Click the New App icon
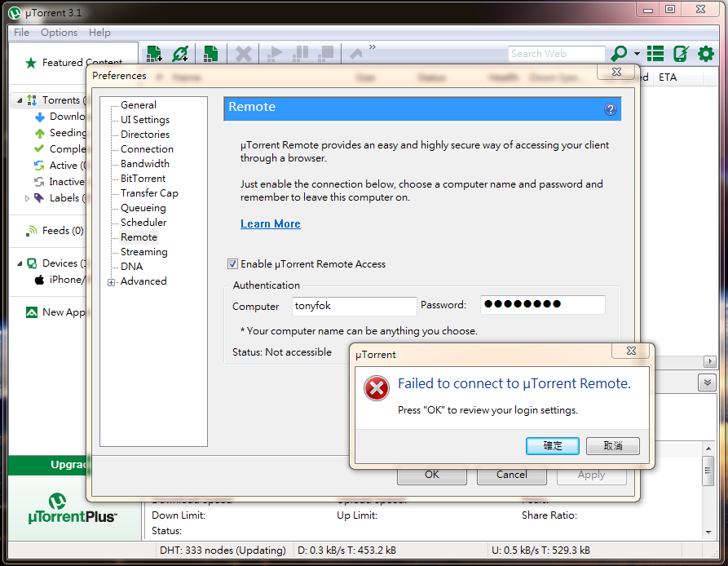Image resolution: width=728 pixels, height=566 pixels. tap(32, 312)
